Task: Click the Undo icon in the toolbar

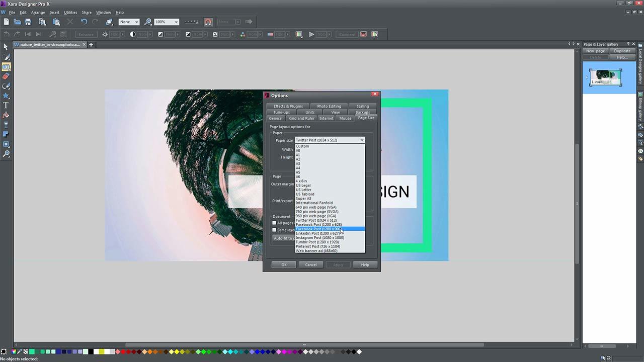Action: tap(85, 22)
